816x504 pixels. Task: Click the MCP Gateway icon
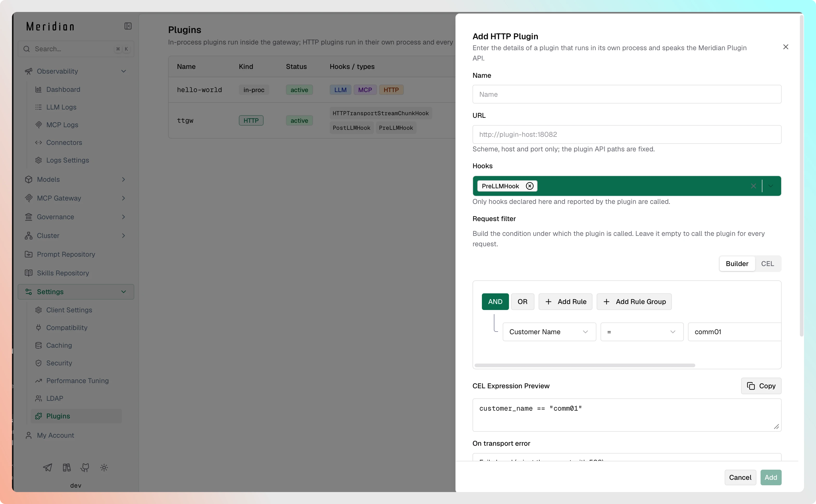29,198
